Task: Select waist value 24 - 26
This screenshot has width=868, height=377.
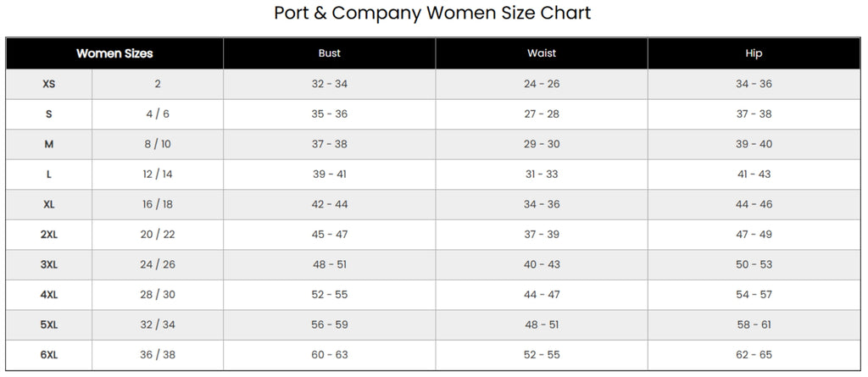Action: click(542, 84)
